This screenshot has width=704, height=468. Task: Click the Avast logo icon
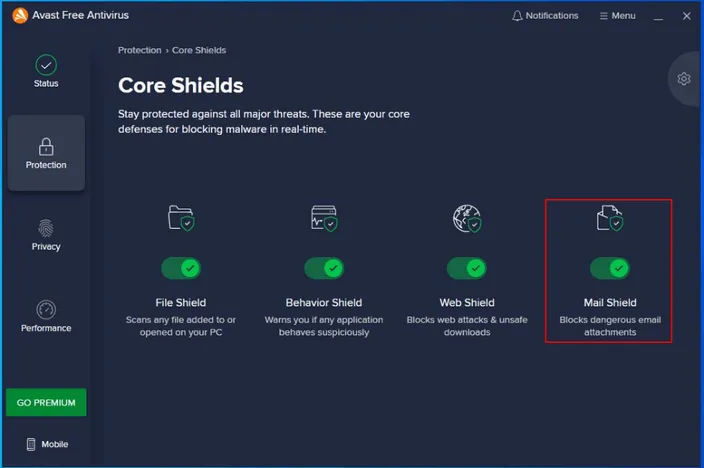(20, 15)
